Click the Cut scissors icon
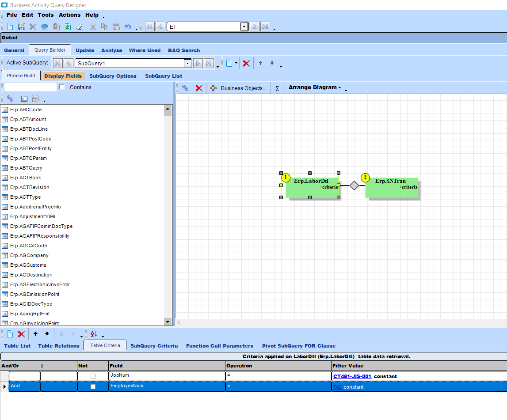Viewport: 507px width, 420px height. coord(93,26)
